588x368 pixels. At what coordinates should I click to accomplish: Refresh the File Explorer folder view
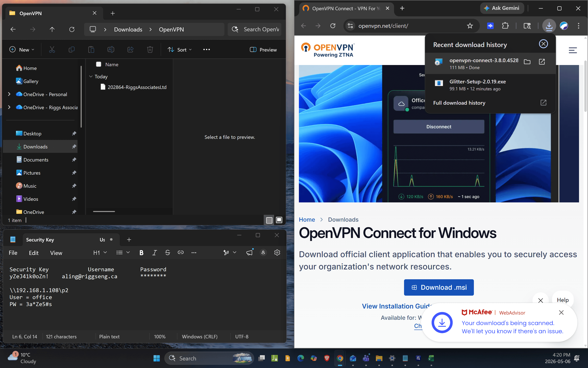pyautogui.click(x=72, y=29)
